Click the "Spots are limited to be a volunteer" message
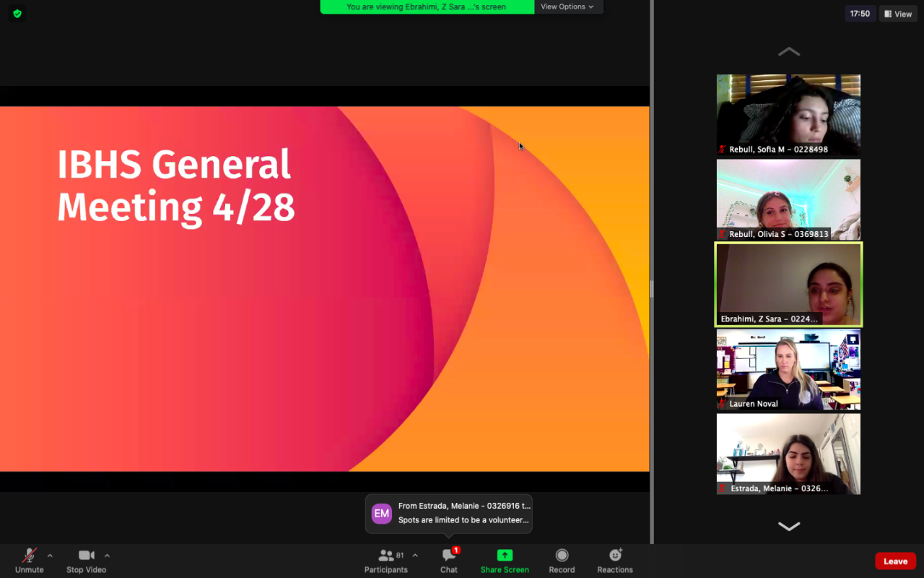This screenshot has height=578, width=924. pos(463,520)
